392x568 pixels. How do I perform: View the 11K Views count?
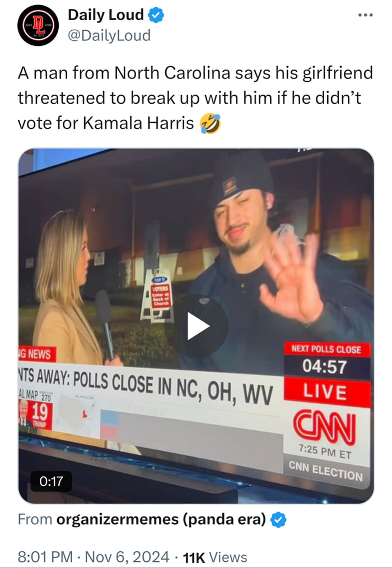[215, 557]
